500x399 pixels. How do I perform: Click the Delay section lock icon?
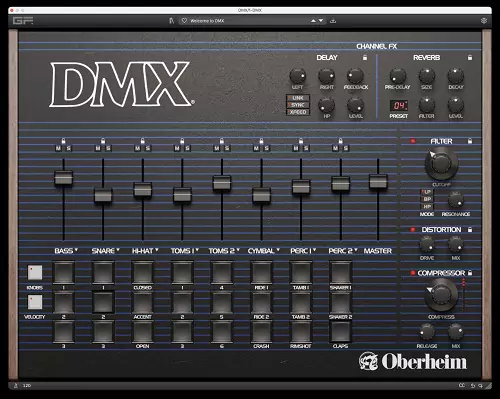click(365, 57)
